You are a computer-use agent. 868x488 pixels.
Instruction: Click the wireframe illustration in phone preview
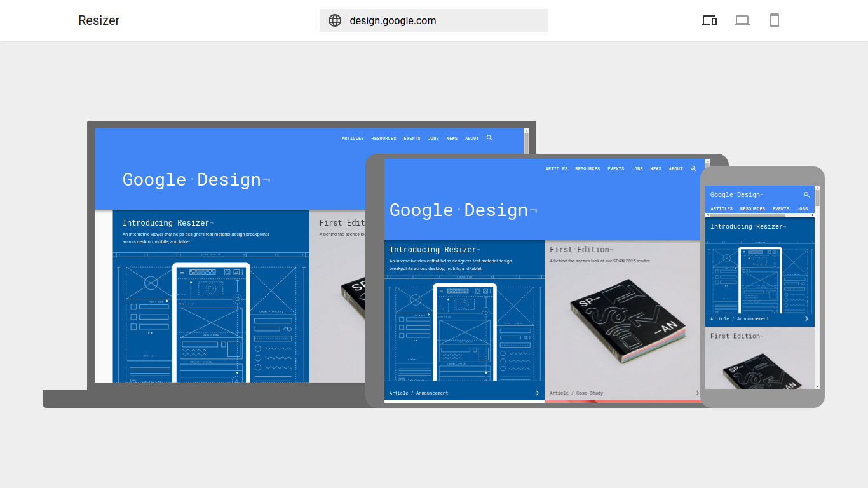click(760, 278)
